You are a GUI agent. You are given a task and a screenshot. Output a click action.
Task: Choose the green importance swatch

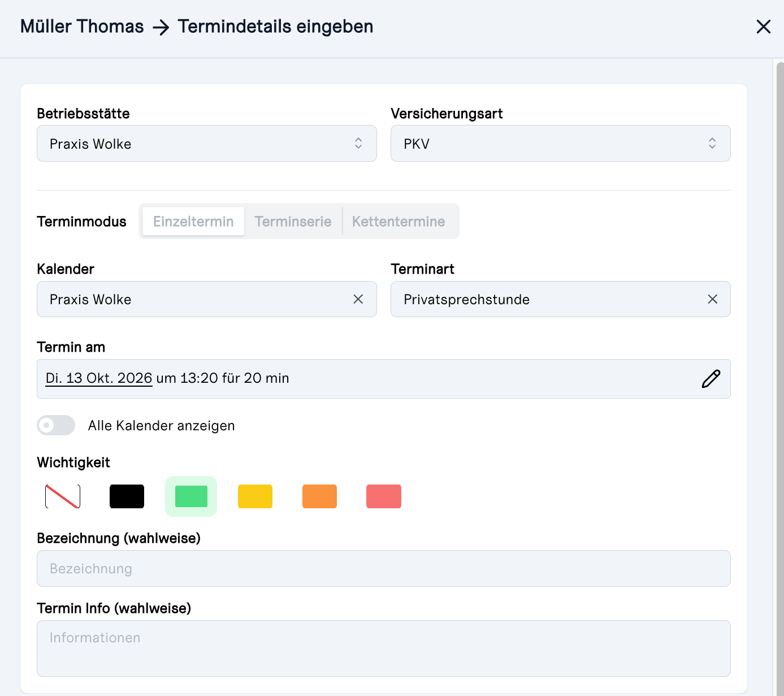(x=191, y=496)
